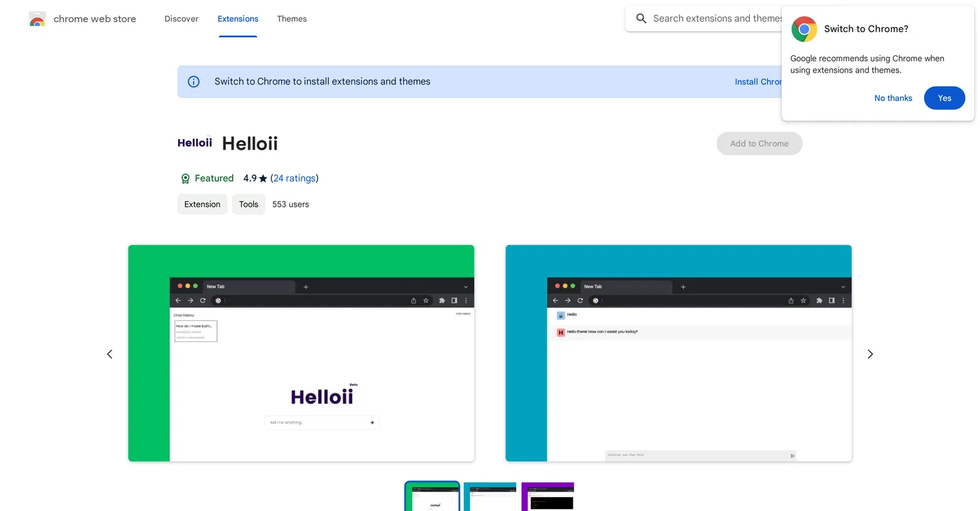Select the purple carousel thumbnail
Screen dimensions: 980x511
click(x=548, y=496)
